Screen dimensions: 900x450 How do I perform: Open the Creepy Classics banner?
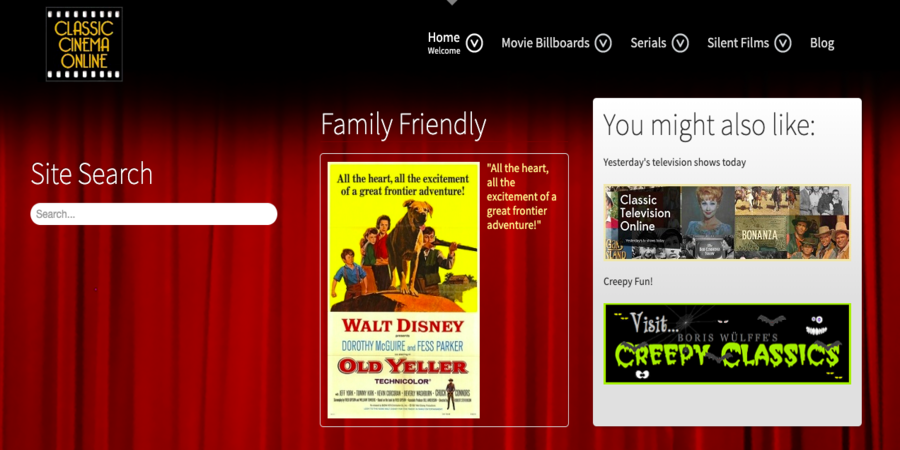(727, 343)
